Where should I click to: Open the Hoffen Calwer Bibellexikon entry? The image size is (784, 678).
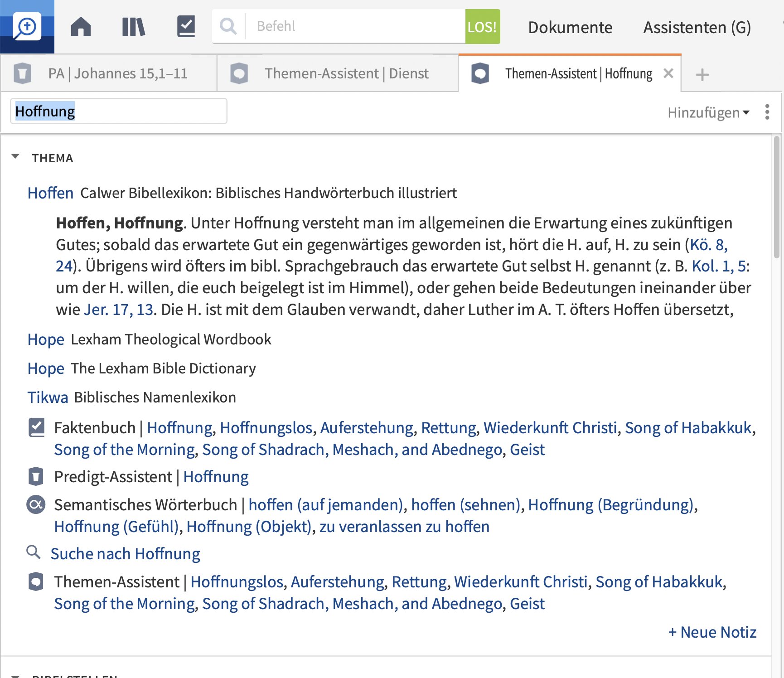[50, 193]
